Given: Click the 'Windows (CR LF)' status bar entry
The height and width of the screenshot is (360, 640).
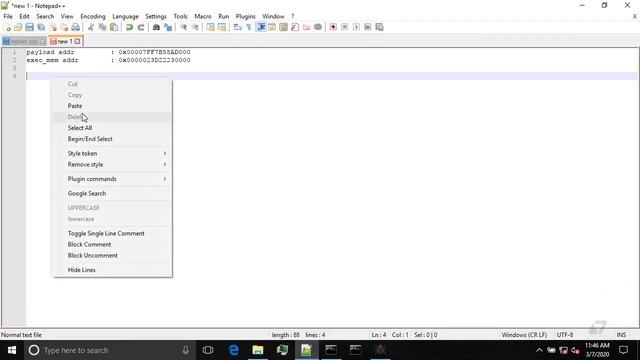Looking at the screenshot, I should click(x=524, y=335).
